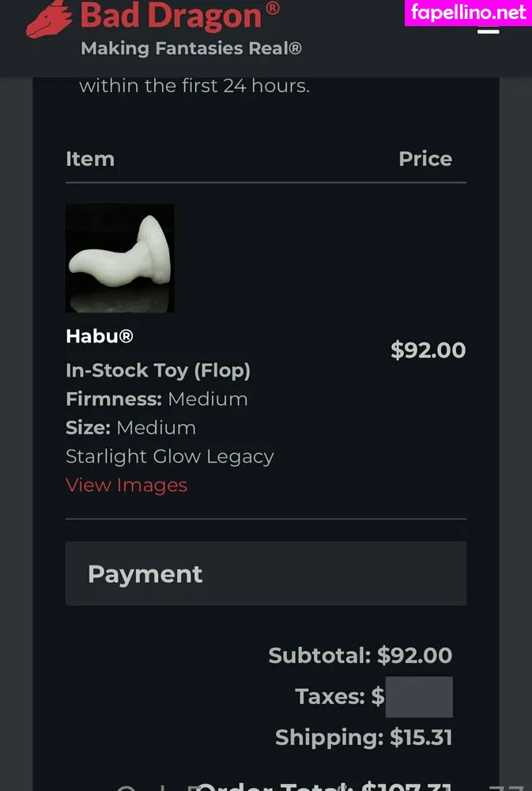Click the Making Fantasies Real tagline
Screen dimensions: 532x791
[191, 49]
